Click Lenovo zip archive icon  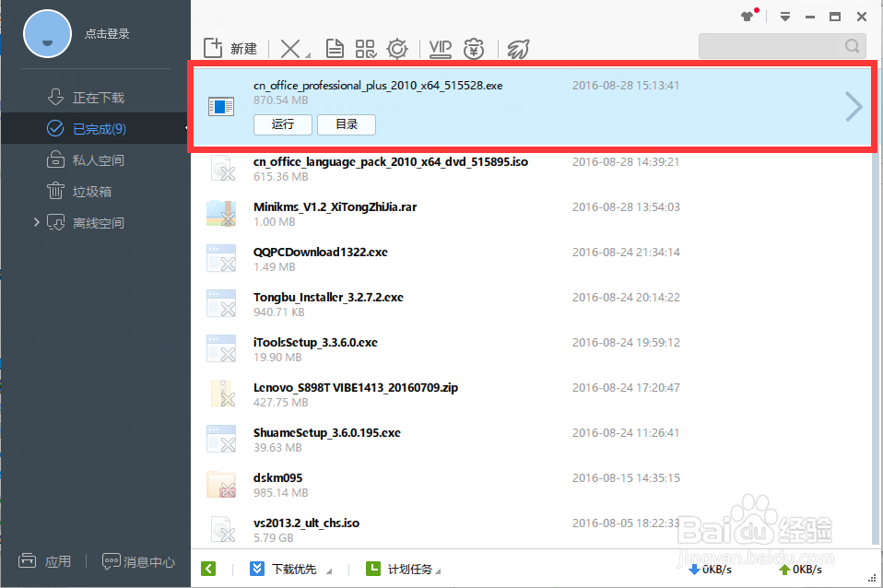[x=222, y=394]
